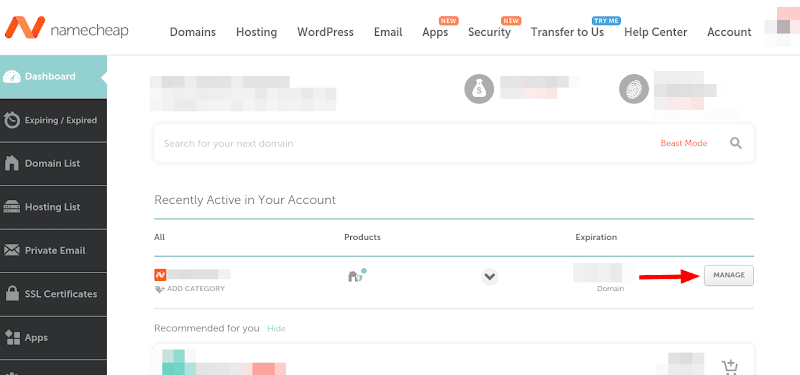Open the Help Center menu
Image resolution: width=800 pixels, height=375 pixels.
pos(656,32)
